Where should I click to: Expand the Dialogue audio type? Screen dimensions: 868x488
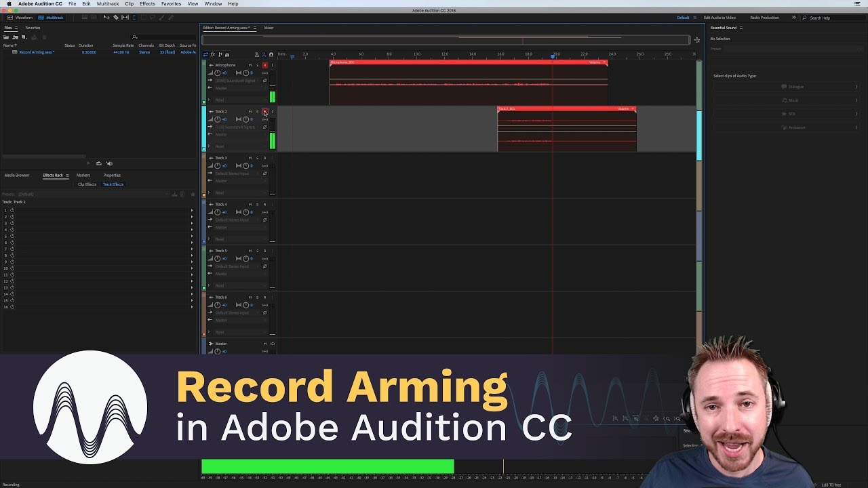tap(858, 87)
